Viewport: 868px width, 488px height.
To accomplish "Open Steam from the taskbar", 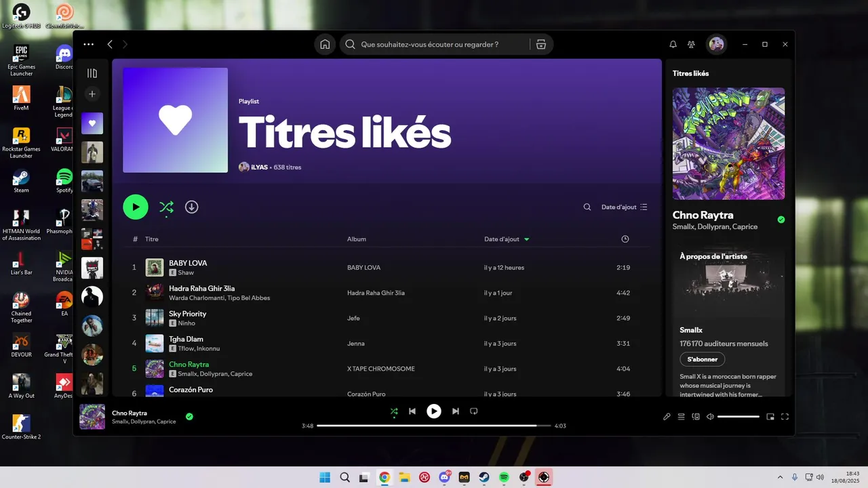I will pos(484,477).
